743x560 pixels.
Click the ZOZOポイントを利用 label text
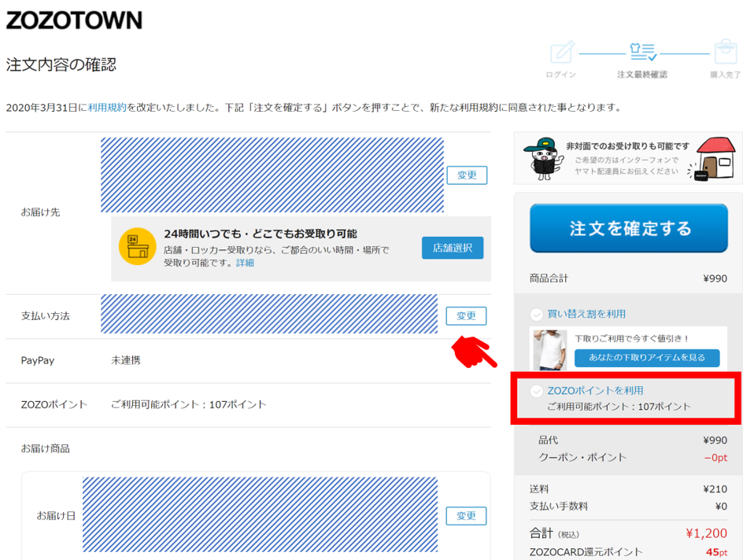595,391
